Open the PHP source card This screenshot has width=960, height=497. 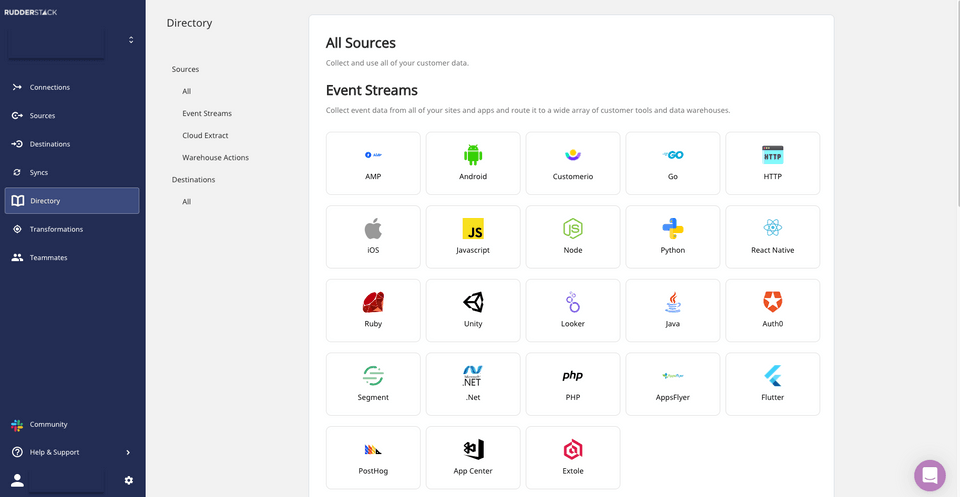572,384
